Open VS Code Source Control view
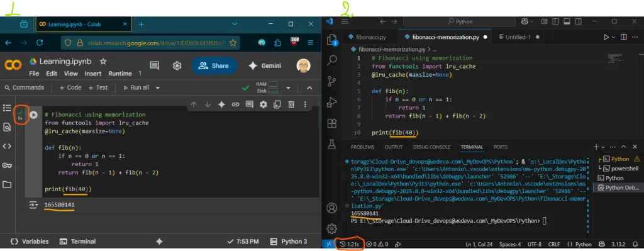 (331, 81)
